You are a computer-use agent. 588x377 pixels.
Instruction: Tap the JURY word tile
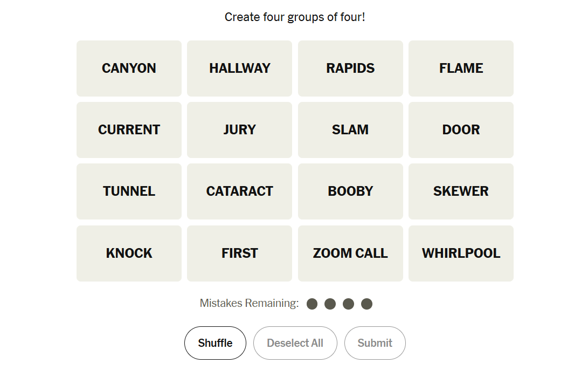tap(239, 130)
